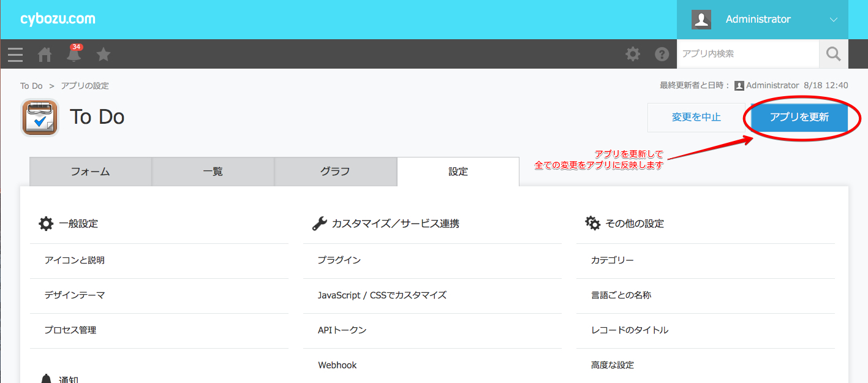Open the hamburger menu icon
The image size is (868, 383).
[x=15, y=54]
